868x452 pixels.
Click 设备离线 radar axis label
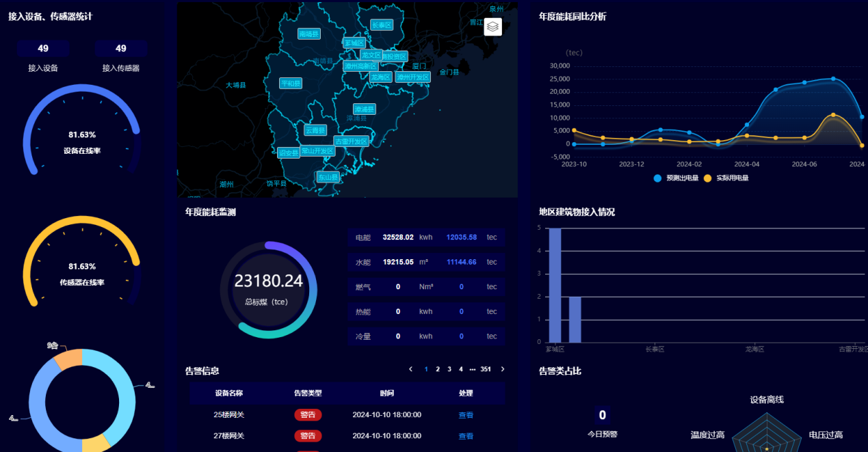(x=767, y=400)
